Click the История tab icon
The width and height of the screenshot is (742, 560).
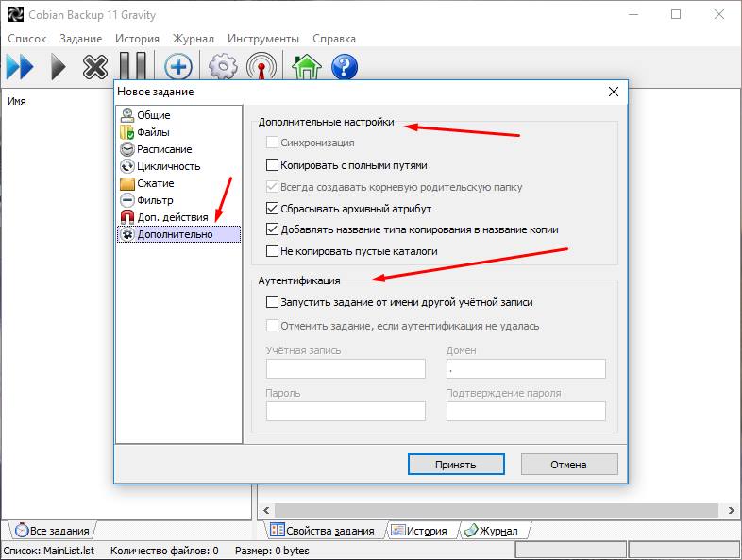pos(398,530)
